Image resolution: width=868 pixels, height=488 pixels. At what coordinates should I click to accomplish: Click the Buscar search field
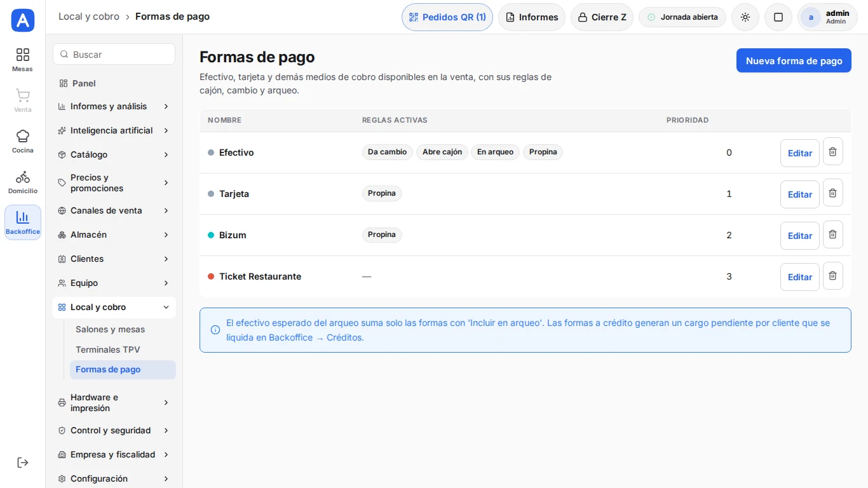(x=114, y=54)
